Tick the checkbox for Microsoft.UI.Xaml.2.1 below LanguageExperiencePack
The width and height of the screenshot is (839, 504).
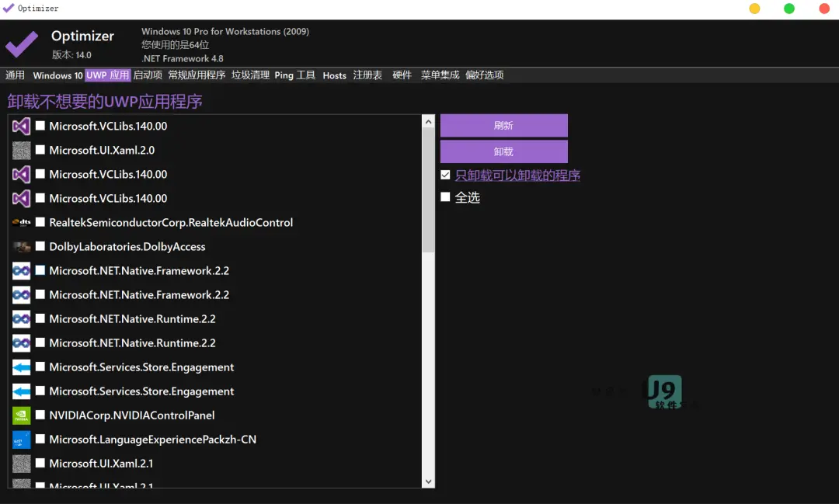point(40,463)
